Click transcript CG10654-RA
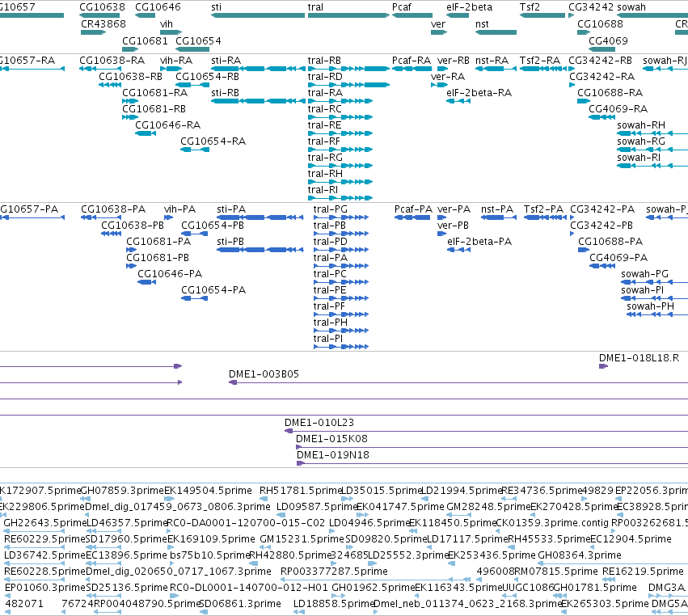The height and width of the screenshot is (616, 688). pyautogui.click(x=195, y=150)
